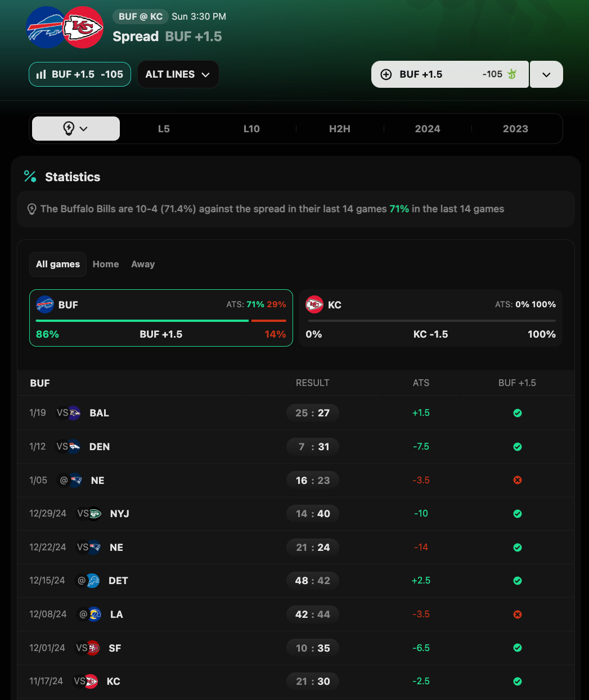589x700 pixels.
Task: Click the -14 ATS value
Action: 421,548
